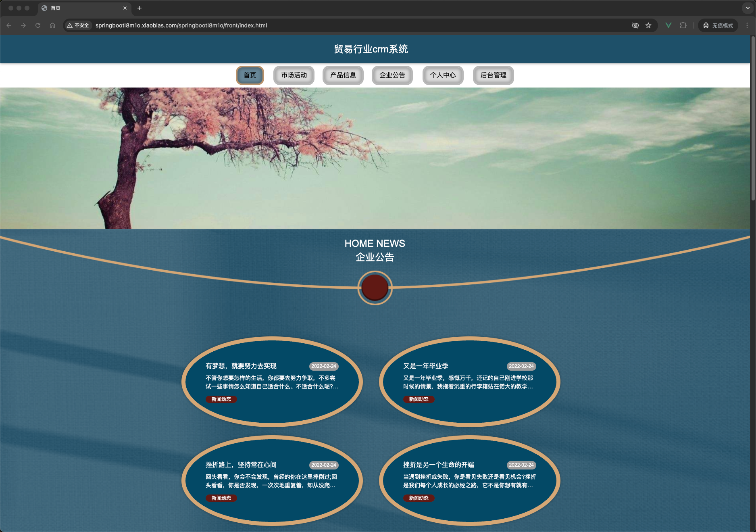Open a new browser tab

pos(140,8)
